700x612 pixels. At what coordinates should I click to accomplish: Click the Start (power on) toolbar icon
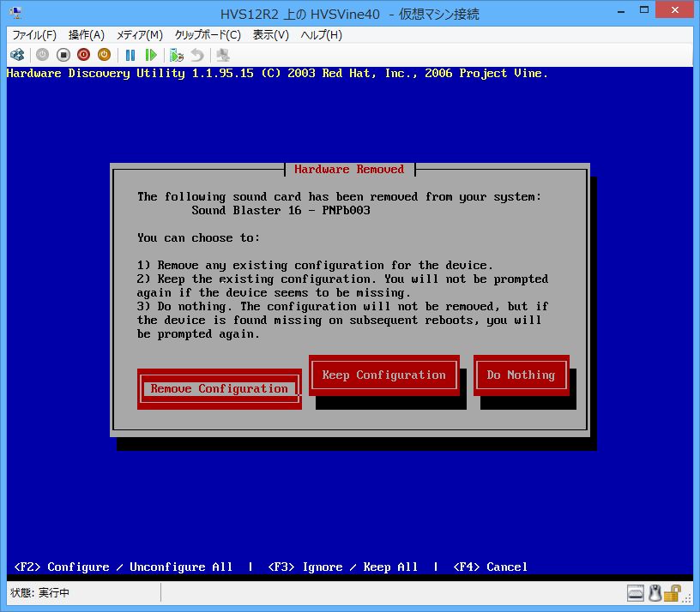pos(42,55)
